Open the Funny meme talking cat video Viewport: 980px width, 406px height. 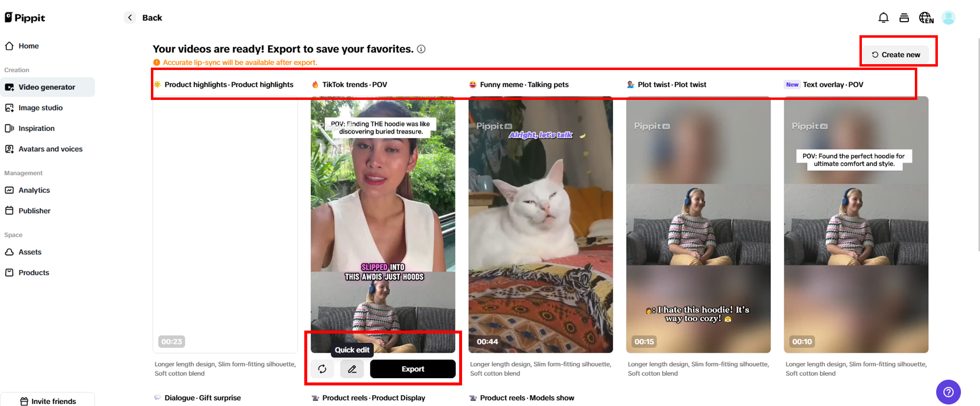coord(540,225)
